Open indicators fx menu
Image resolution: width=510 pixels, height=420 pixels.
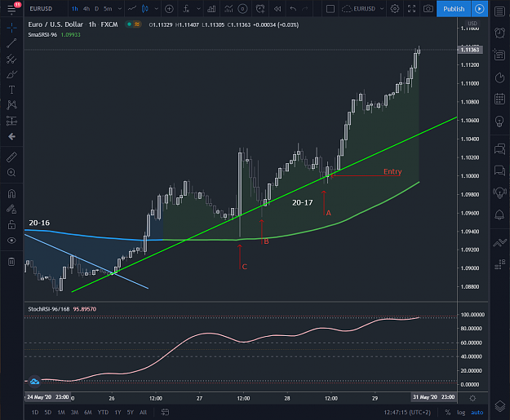click(x=186, y=9)
